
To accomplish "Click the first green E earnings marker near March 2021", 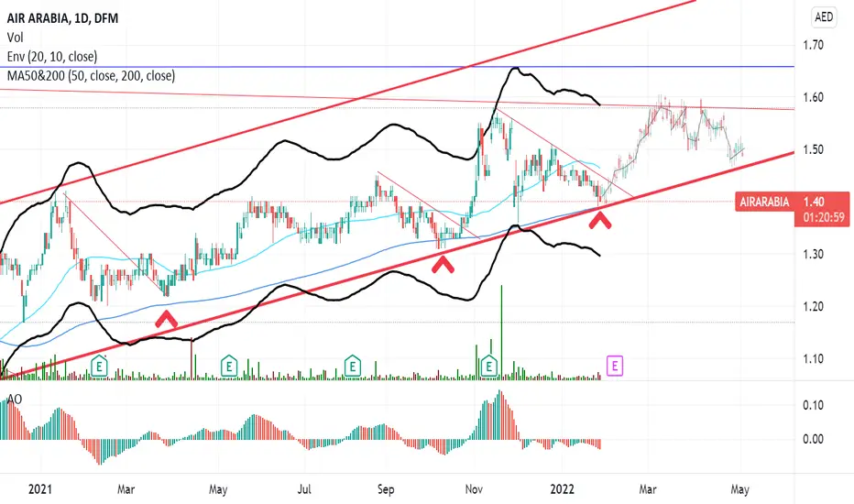I will point(99,367).
